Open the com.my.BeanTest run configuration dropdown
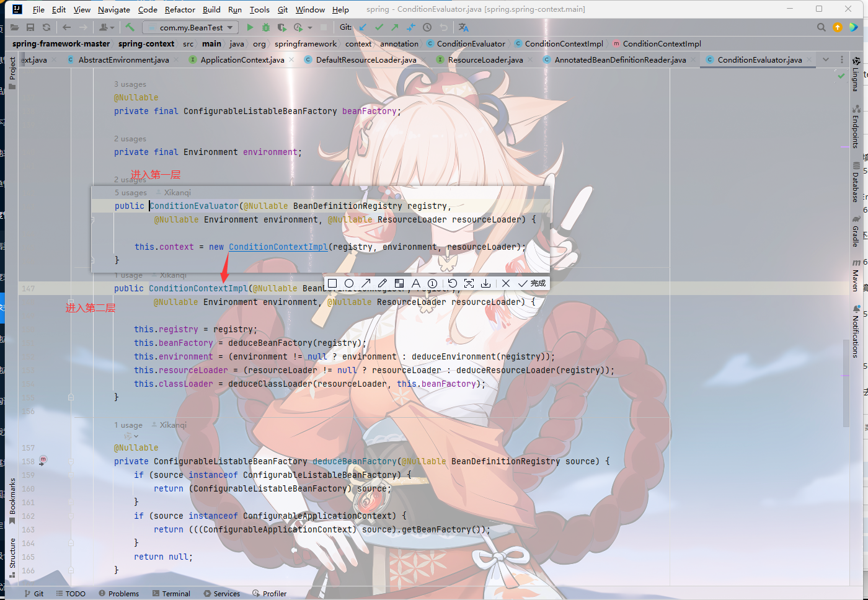Screen dimensions: 868x600 (190, 27)
